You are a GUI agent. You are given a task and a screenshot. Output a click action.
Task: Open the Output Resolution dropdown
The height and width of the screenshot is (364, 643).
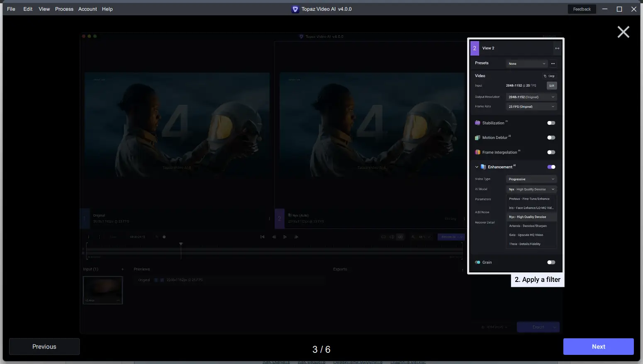(x=531, y=97)
